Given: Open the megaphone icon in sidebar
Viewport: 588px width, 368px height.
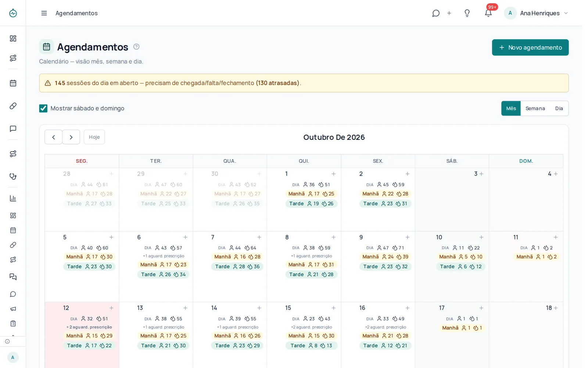Looking at the screenshot, I should tap(13, 309).
